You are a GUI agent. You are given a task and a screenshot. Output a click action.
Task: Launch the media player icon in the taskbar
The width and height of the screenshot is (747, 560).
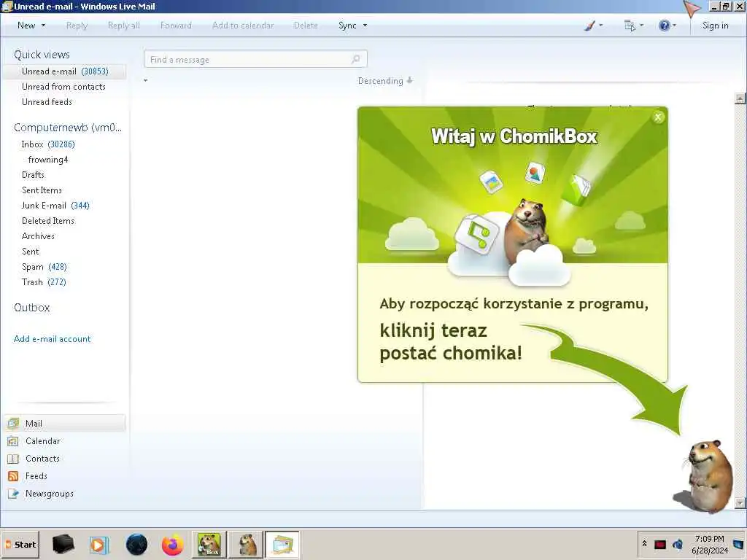[99, 545]
